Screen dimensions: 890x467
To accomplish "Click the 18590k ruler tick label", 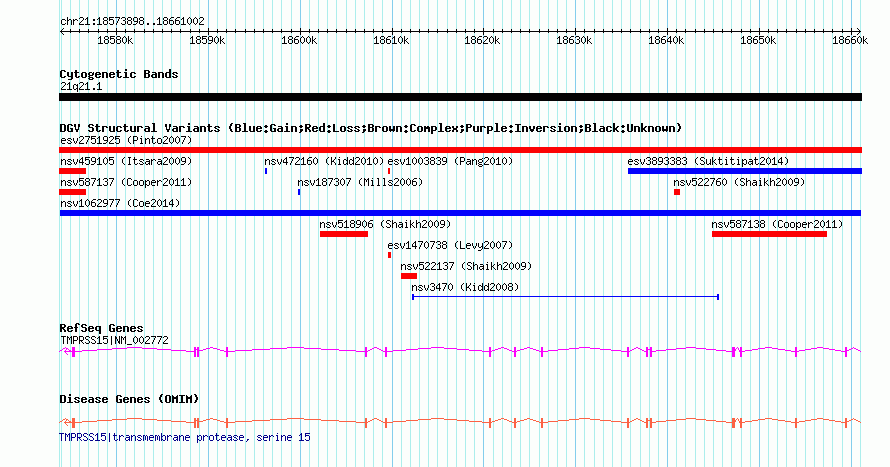I will [207, 40].
